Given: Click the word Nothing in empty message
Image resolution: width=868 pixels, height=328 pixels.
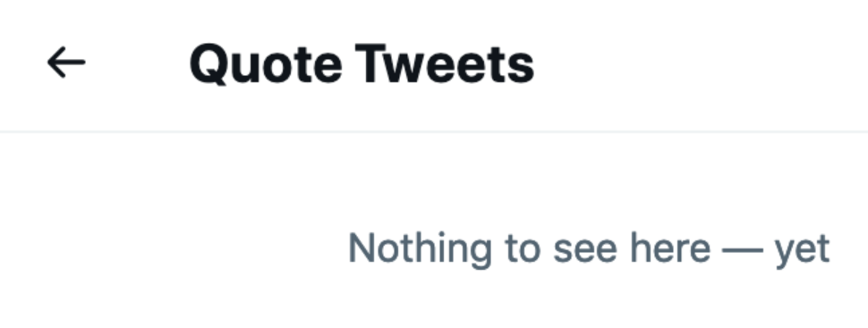Looking at the screenshot, I should tap(421, 249).
